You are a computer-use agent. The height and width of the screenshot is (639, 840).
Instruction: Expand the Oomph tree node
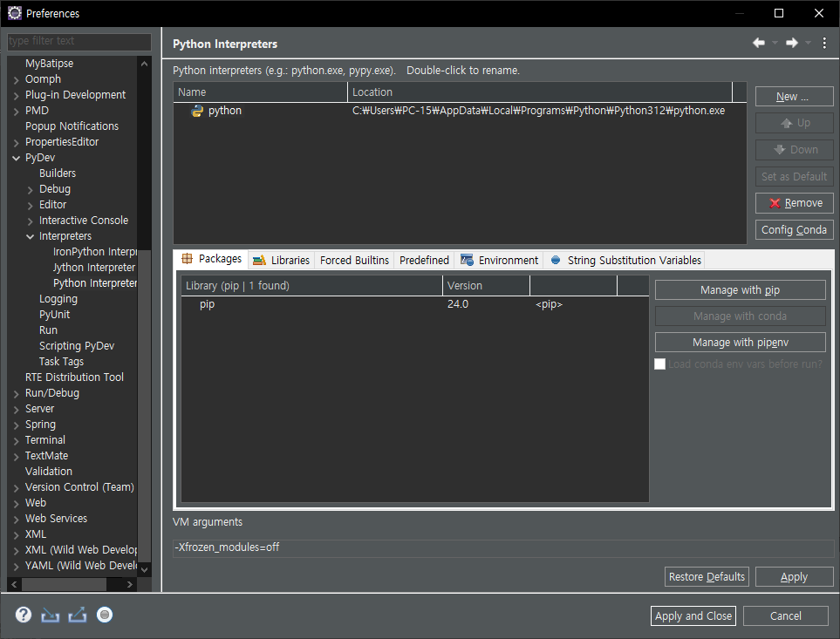pyautogui.click(x=16, y=79)
